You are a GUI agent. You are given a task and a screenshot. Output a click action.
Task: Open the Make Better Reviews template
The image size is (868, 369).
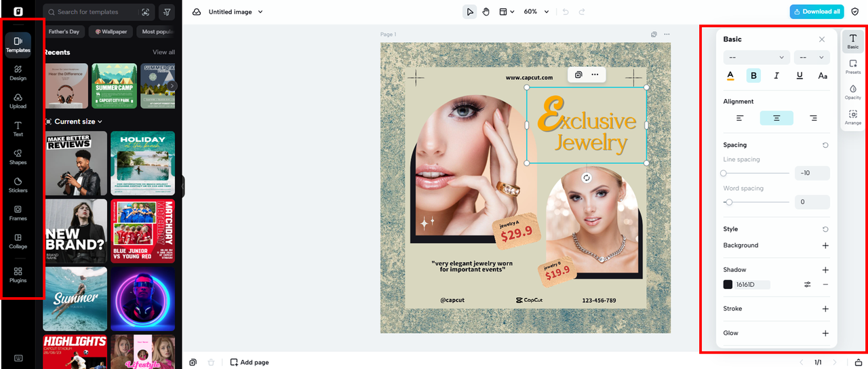75,163
